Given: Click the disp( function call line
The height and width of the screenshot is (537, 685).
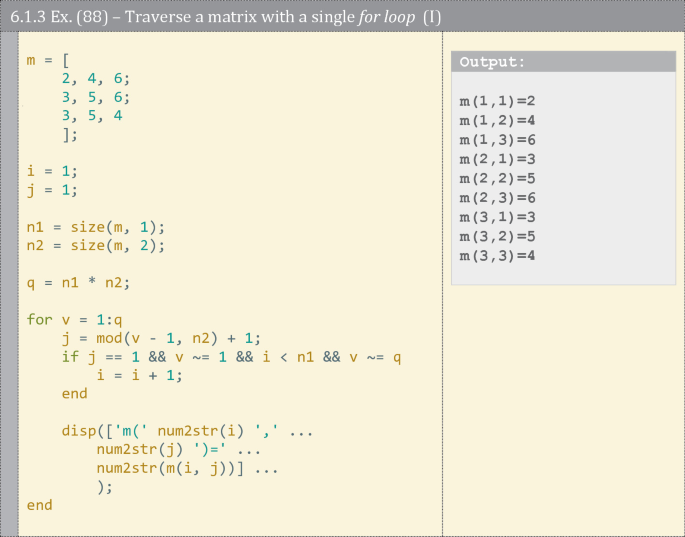Looking at the screenshot, I should click(188, 431).
